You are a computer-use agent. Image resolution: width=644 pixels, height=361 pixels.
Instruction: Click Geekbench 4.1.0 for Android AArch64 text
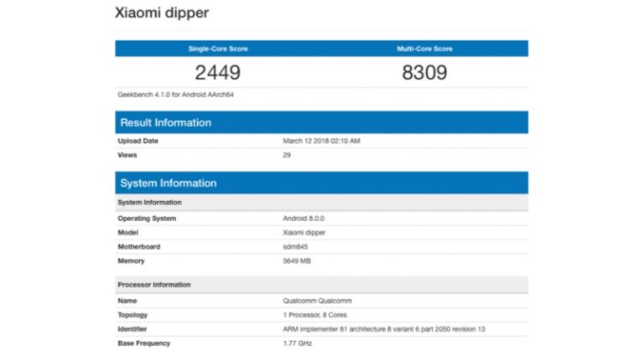click(175, 95)
